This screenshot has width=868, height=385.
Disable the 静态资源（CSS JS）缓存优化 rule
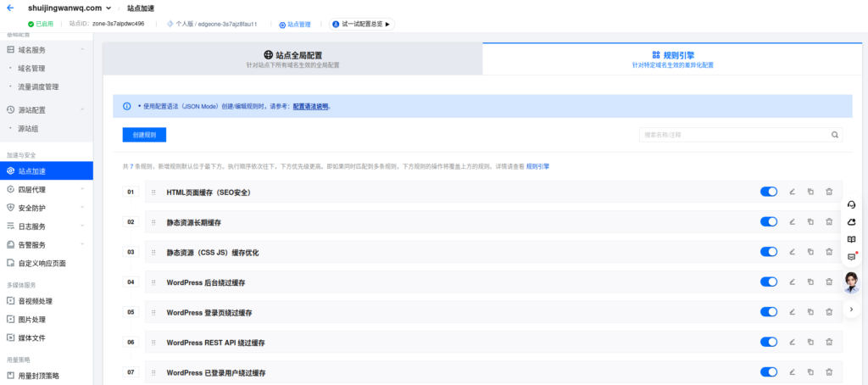tap(769, 252)
